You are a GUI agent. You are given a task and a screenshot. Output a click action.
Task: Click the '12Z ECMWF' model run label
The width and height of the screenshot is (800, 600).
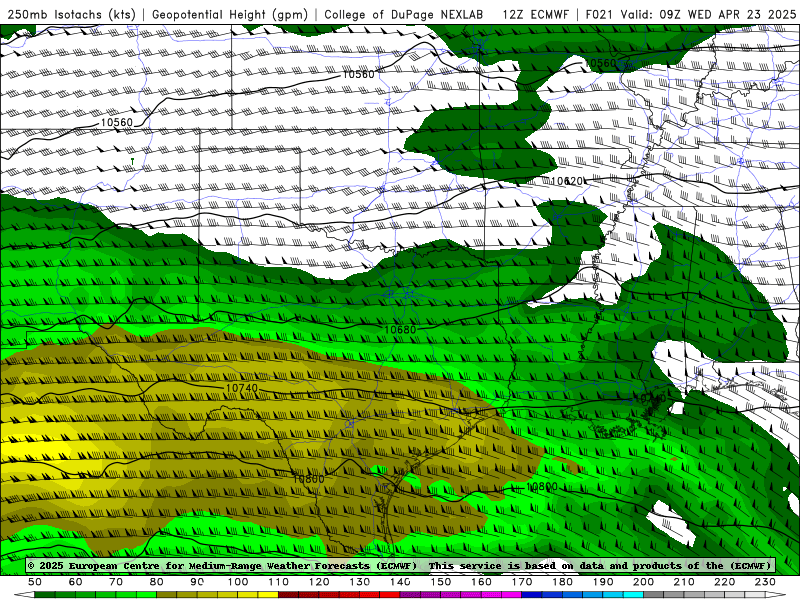coord(535,14)
